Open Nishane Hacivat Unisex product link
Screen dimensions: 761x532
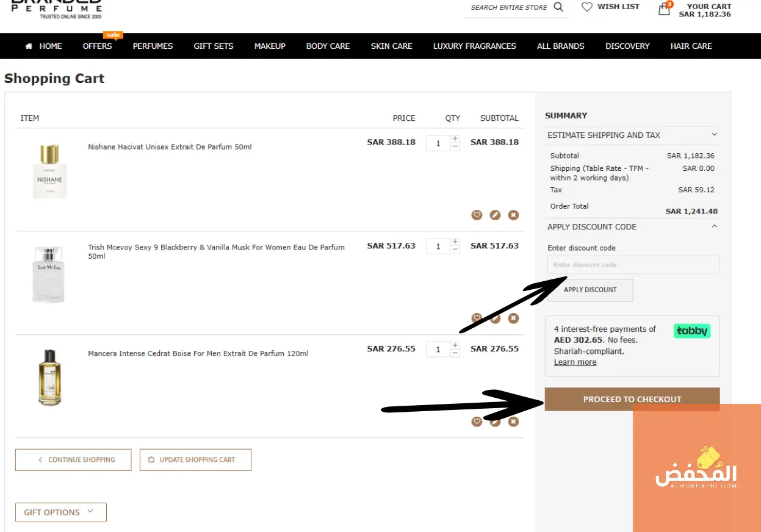(x=170, y=147)
